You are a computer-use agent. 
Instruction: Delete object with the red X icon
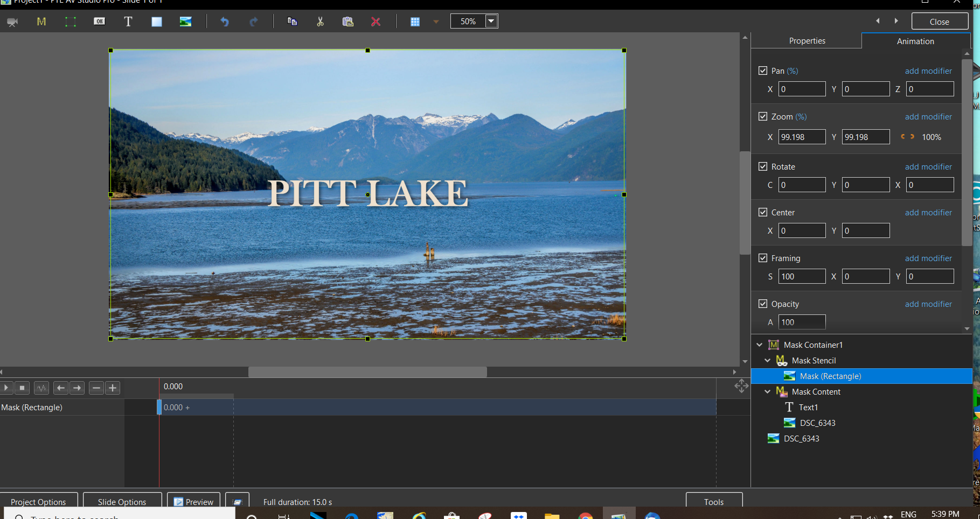coord(376,22)
